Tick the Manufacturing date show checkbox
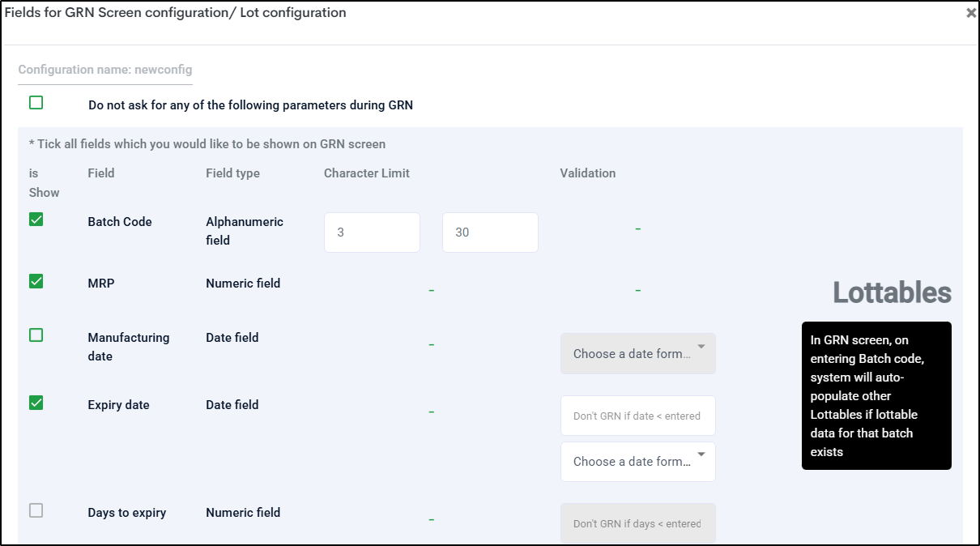Screen dimensions: 980x546 pos(36,335)
